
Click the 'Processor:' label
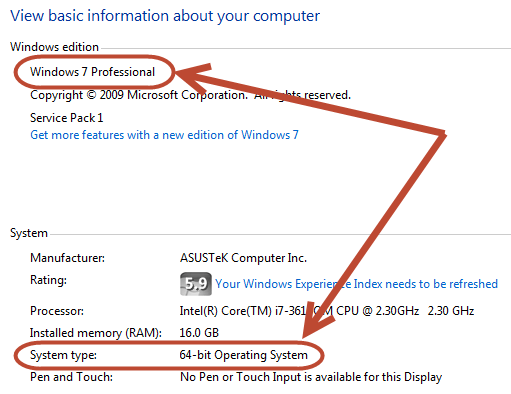(57, 311)
